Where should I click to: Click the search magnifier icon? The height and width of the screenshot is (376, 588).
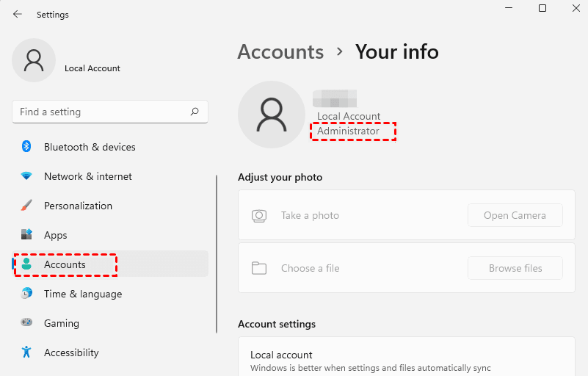195,112
